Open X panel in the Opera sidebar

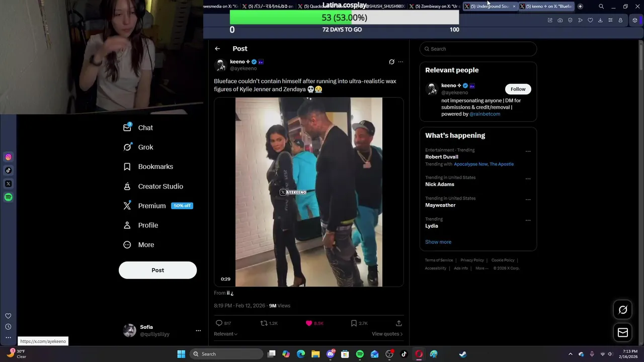pos(8,184)
